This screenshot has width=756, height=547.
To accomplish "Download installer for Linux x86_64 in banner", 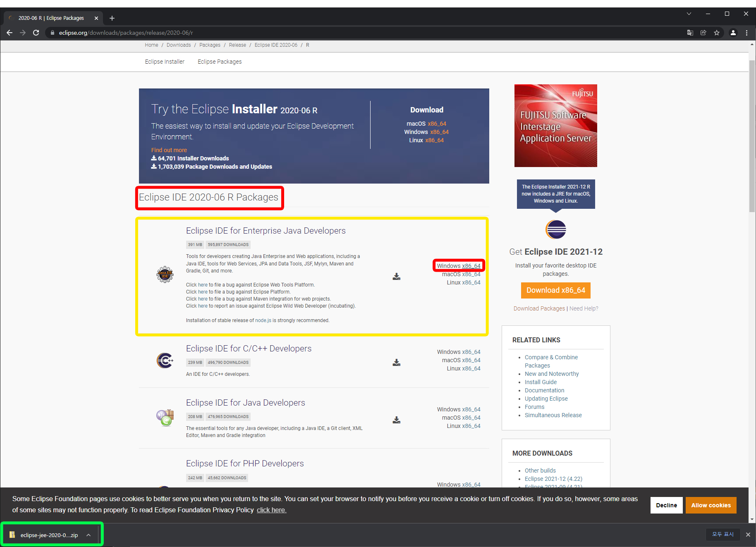I will (434, 140).
